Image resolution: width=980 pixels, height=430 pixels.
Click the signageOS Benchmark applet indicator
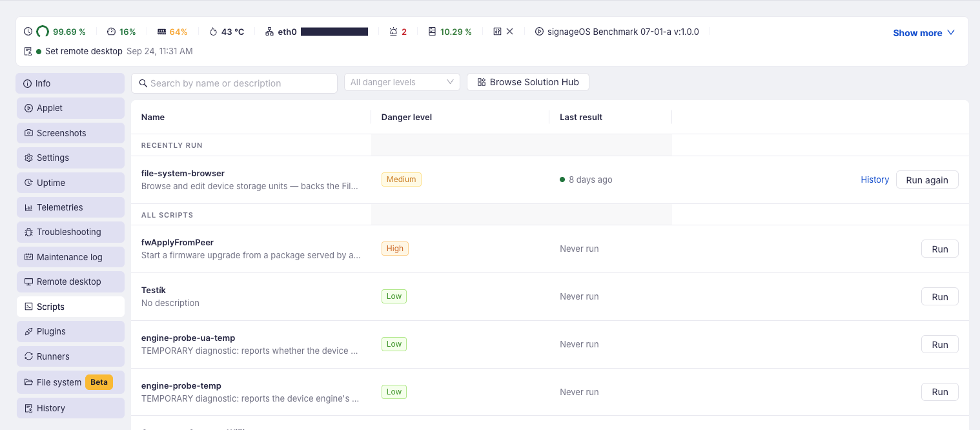(x=617, y=32)
